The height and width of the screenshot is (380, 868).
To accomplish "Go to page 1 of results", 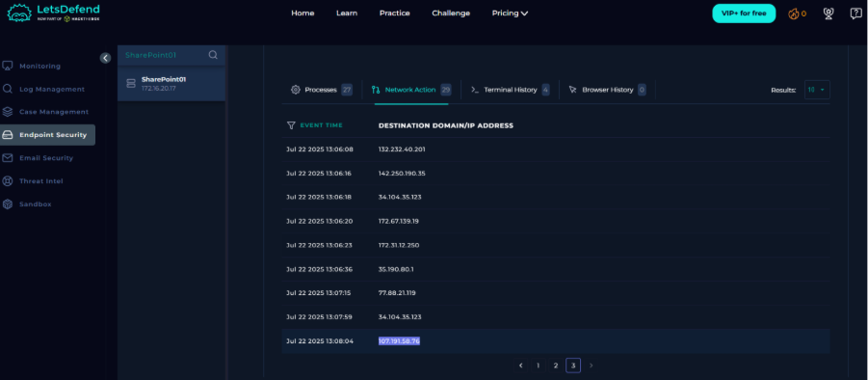I will point(538,366).
